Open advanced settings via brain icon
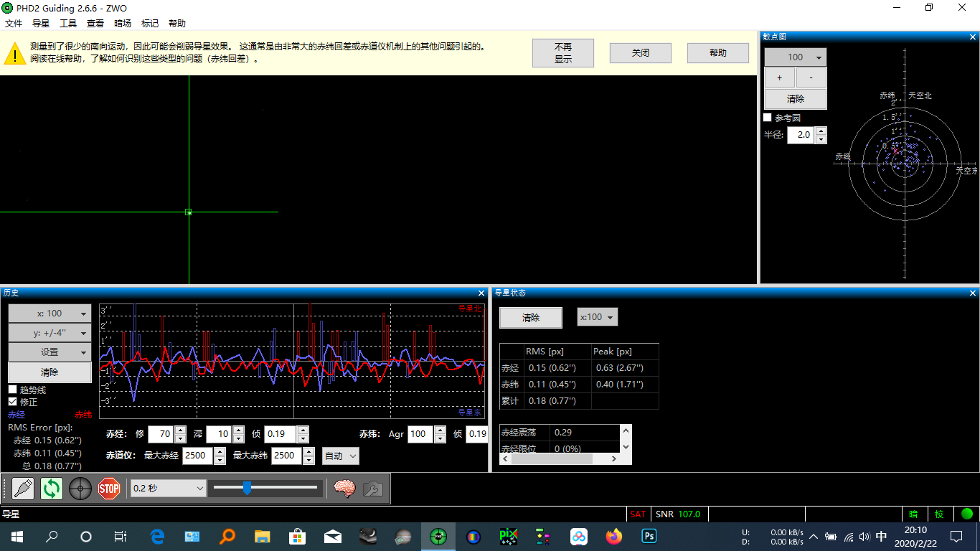This screenshot has height=551, width=980. tap(345, 489)
